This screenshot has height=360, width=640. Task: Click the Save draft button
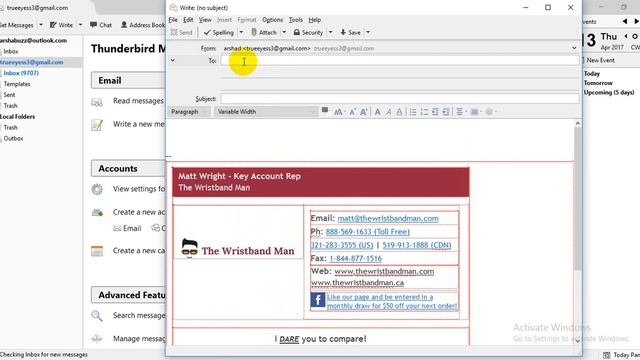350,32
